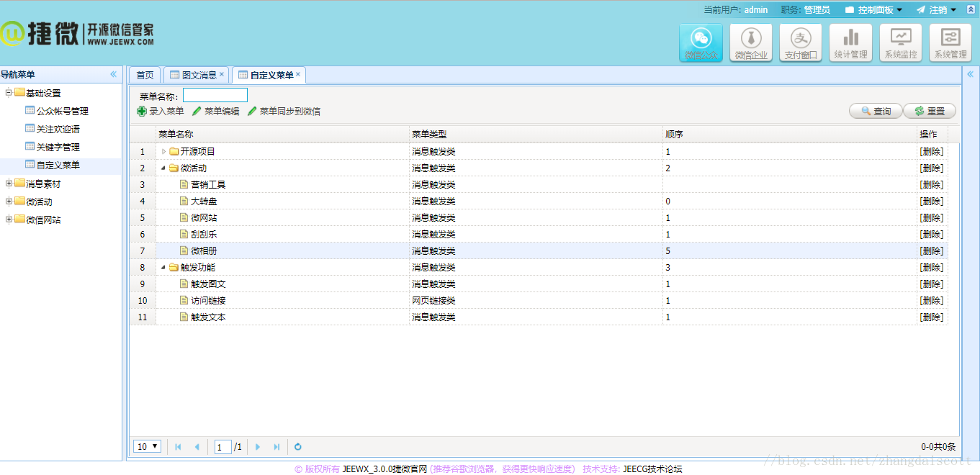Select the 自定义菜单 tab
The width and height of the screenshot is (980, 475).
[269, 75]
